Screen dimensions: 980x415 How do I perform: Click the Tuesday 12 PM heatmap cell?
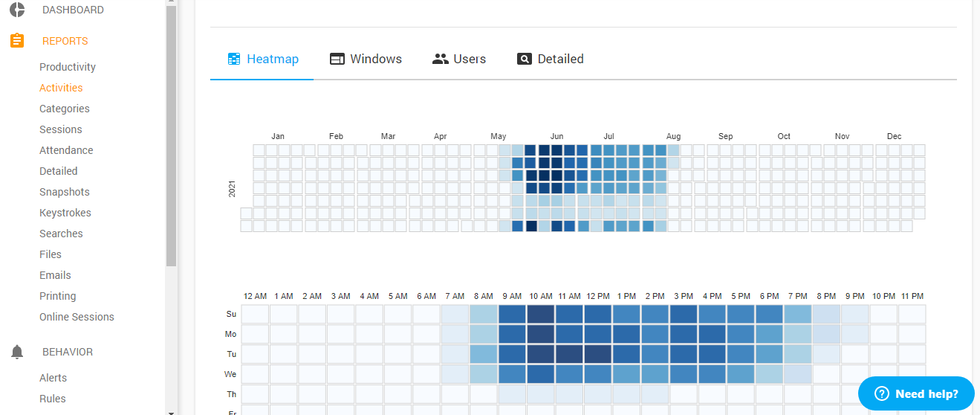pyautogui.click(x=597, y=354)
